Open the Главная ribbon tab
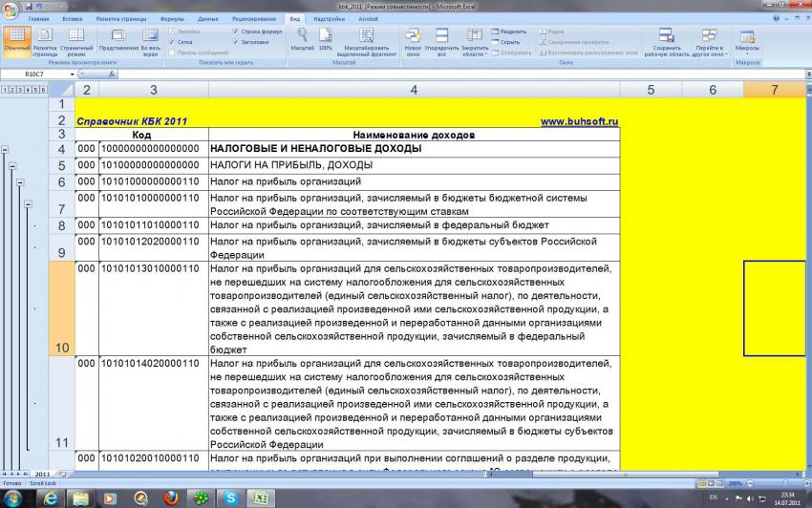 (38, 18)
